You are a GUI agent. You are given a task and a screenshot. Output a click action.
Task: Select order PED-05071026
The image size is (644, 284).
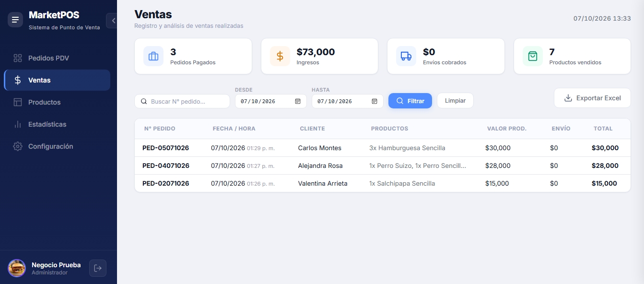pyautogui.click(x=166, y=148)
